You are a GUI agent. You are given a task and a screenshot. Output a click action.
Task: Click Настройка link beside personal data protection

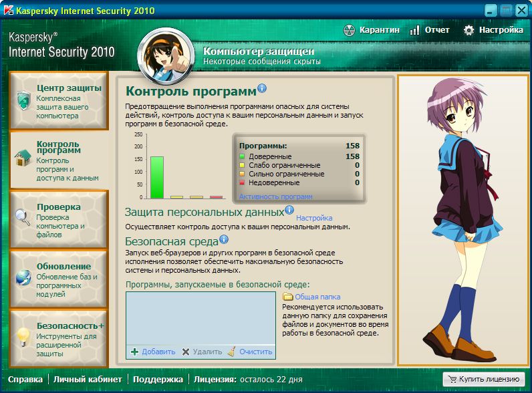[314, 218]
